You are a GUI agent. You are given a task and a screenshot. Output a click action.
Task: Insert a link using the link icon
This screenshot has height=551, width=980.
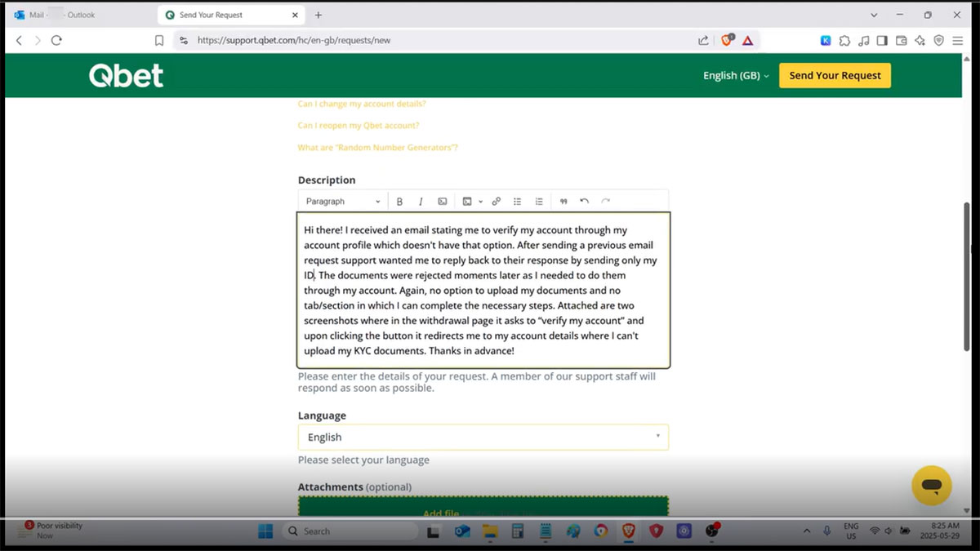click(x=496, y=202)
